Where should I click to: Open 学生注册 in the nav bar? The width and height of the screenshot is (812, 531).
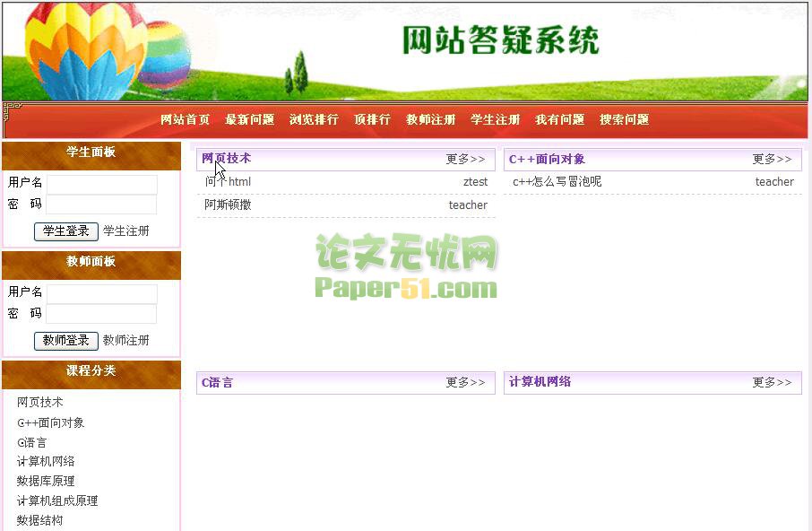[x=495, y=119]
